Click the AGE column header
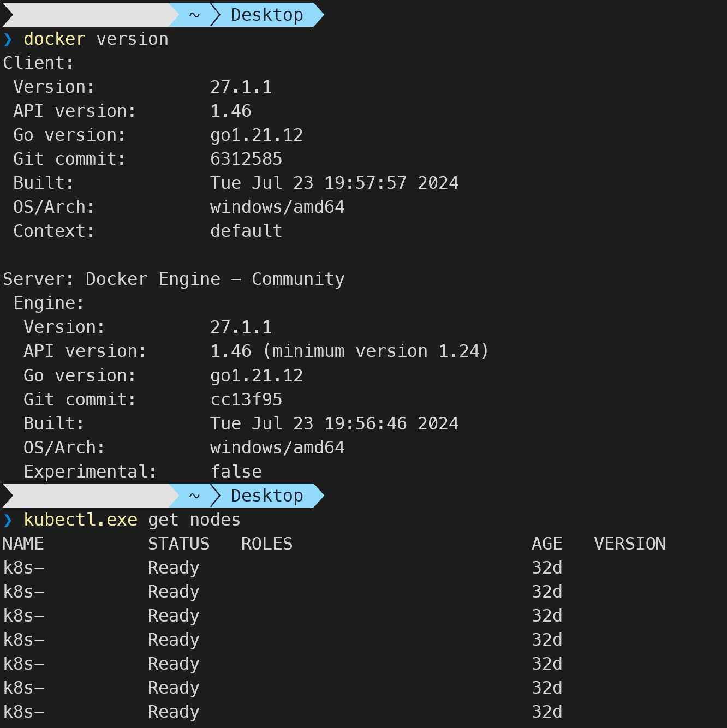This screenshot has width=727, height=728. point(547,544)
